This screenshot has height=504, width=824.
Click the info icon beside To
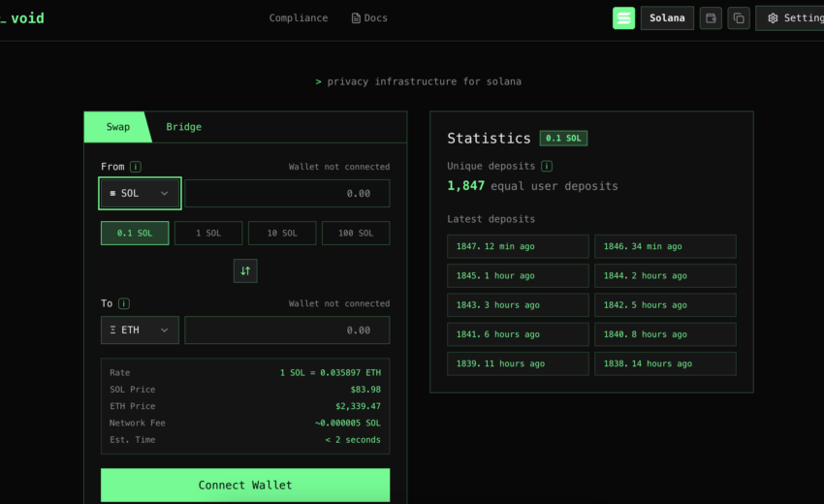tap(124, 303)
